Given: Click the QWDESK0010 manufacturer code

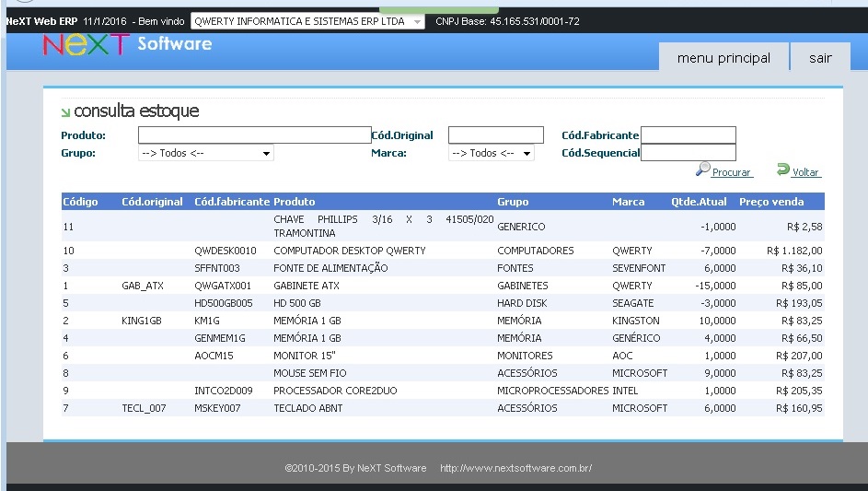Looking at the screenshot, I should [226, 251].
